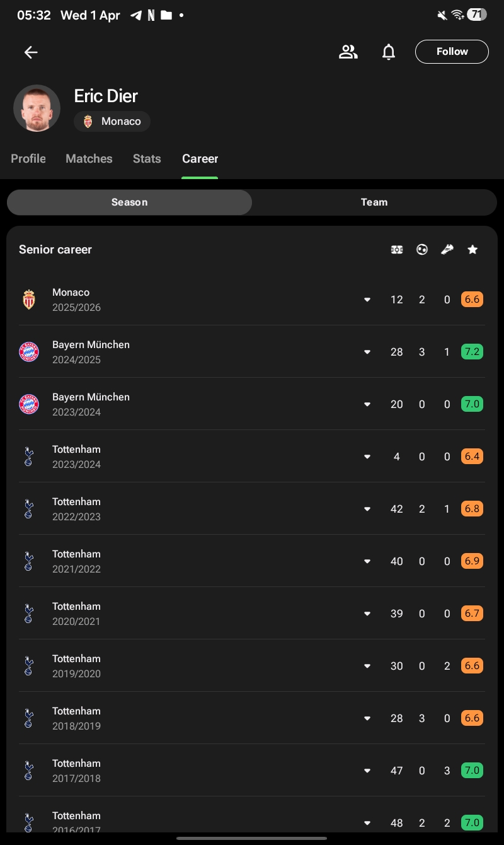The width and height of the screenshot is (504, 845).
Task: Tap the notification bell icon
Action: click(389, 52)
